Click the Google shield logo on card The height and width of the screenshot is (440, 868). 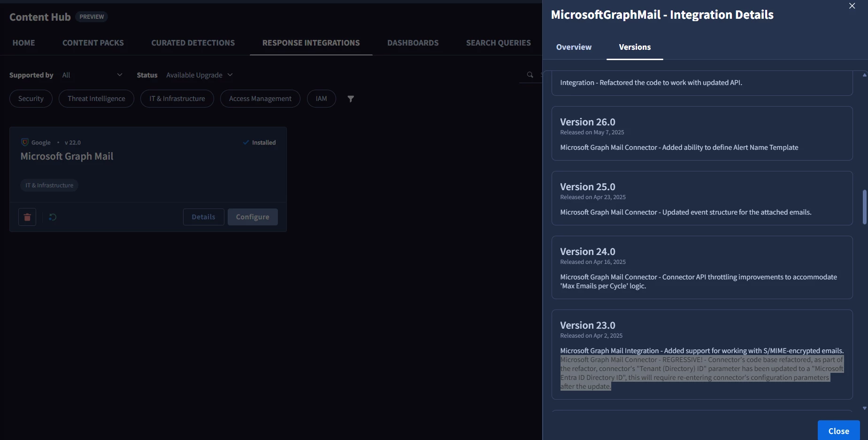point(25,142)
